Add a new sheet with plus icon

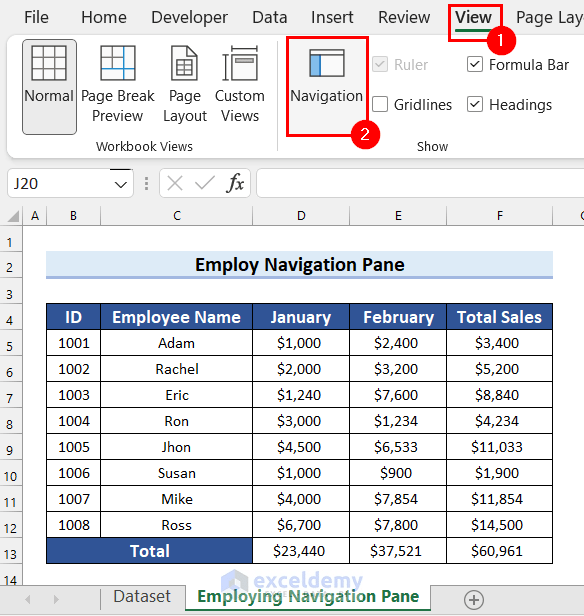(x=474, y=600)
